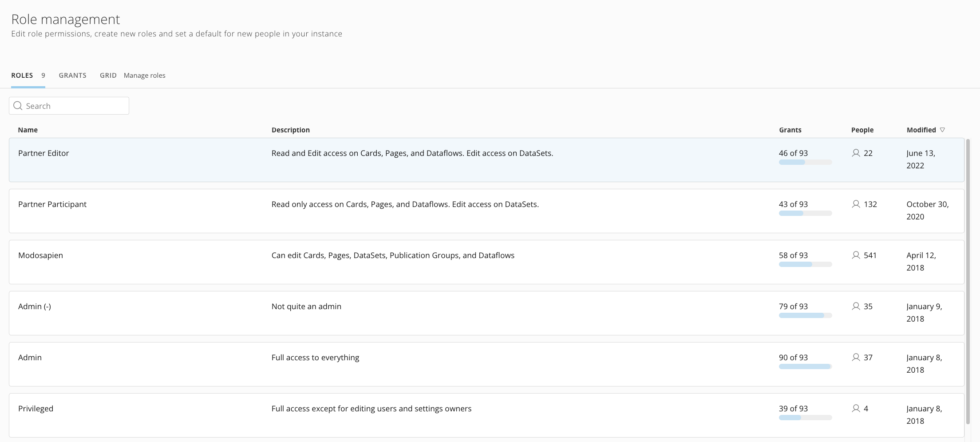Click the sort triangle on Modified column
This screenshot has width=980, height=442.
point(942,130)
